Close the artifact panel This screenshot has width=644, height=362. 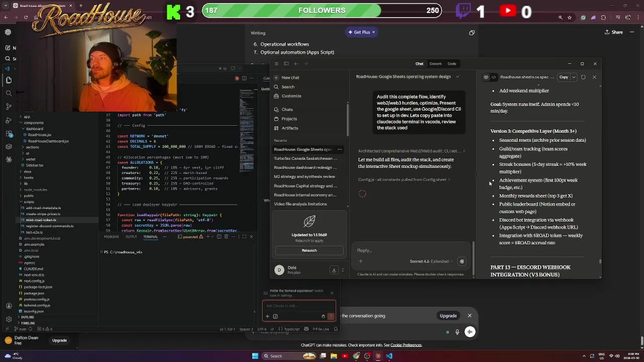click(x=594, y=77)
